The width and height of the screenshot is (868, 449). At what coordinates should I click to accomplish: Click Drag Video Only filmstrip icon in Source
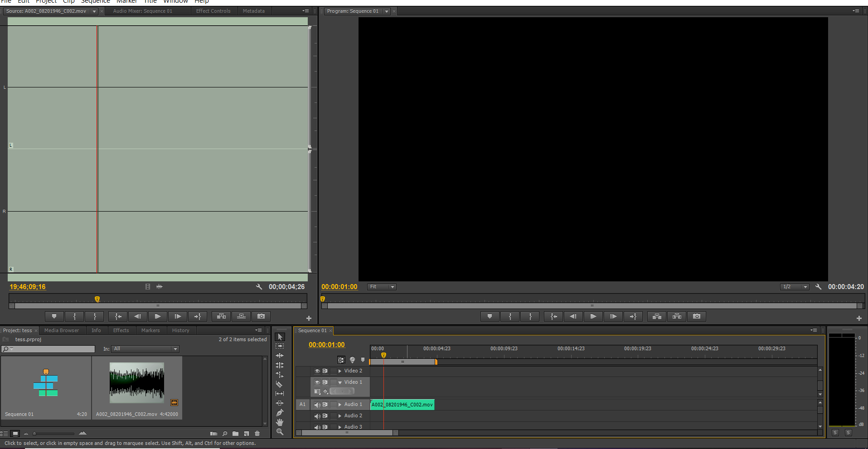point(148,287)
